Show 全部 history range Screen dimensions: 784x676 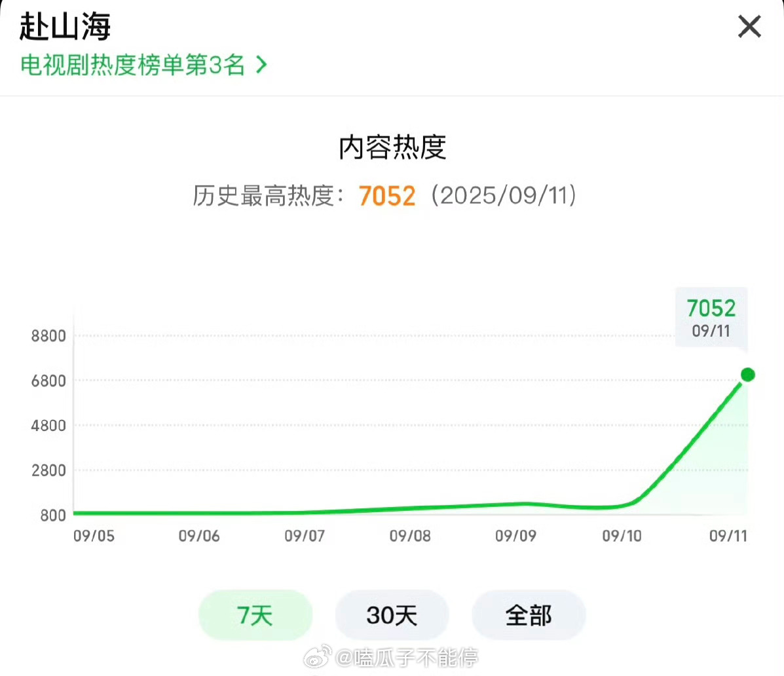[529, 615]
